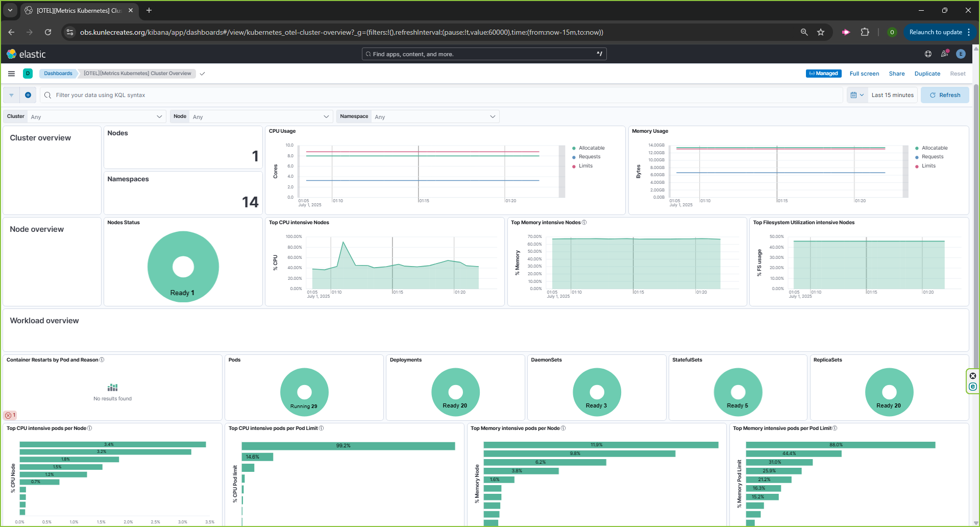The width and height of the screenshot is (980, 527).
Task: Toggle Allocatable series in CPU Usage legend
Action: coord(591,148)
